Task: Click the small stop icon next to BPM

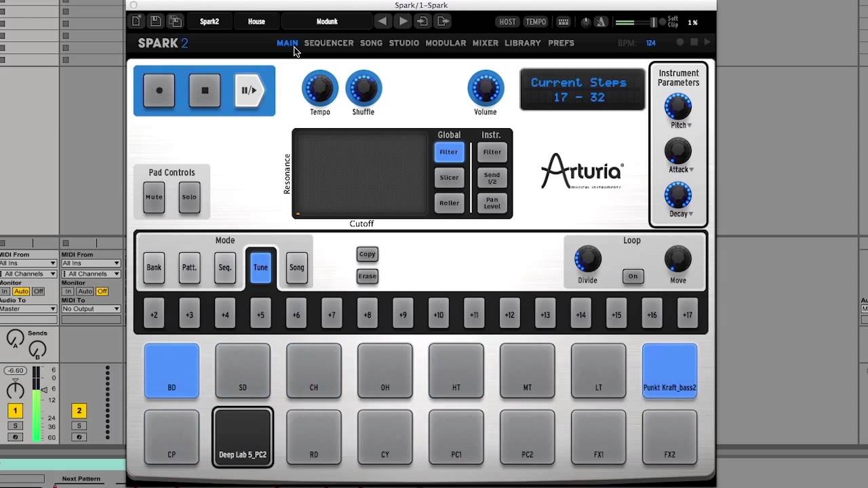Action: click(x=694, y=43)
